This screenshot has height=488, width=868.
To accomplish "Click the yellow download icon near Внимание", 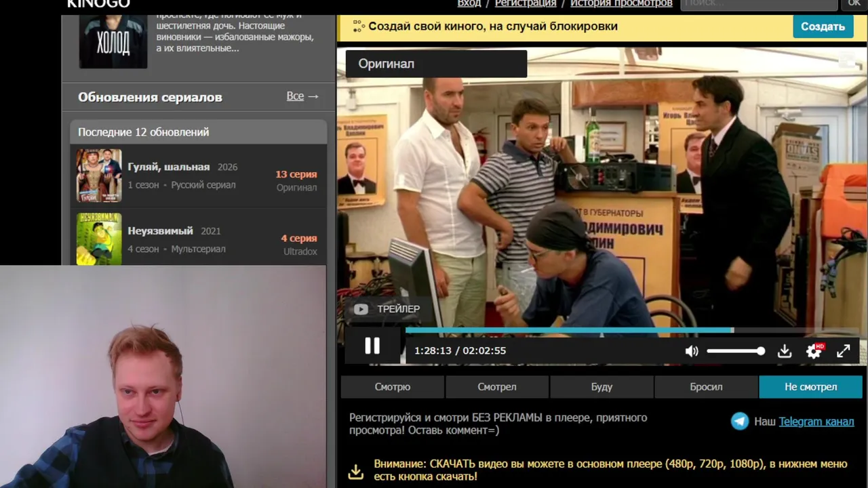I will (x=356, y=472).
